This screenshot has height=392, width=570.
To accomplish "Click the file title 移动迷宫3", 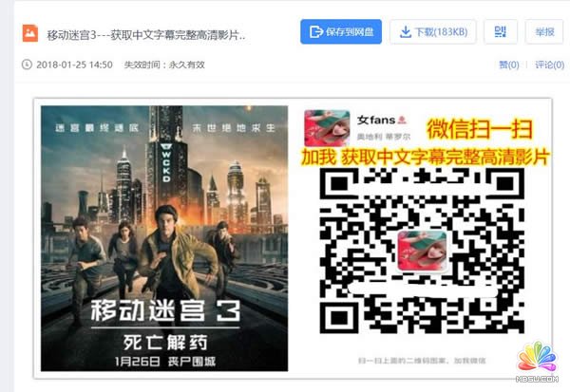I will [146, 35].
